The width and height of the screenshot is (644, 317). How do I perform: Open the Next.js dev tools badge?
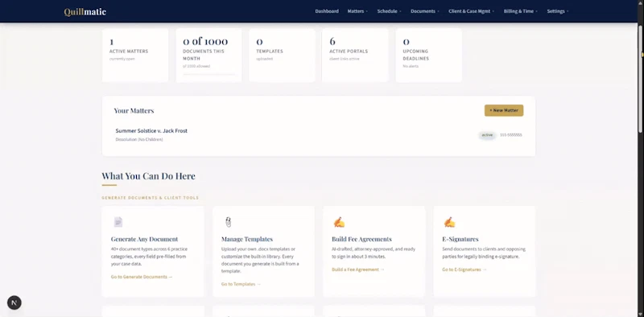(14, 303)
